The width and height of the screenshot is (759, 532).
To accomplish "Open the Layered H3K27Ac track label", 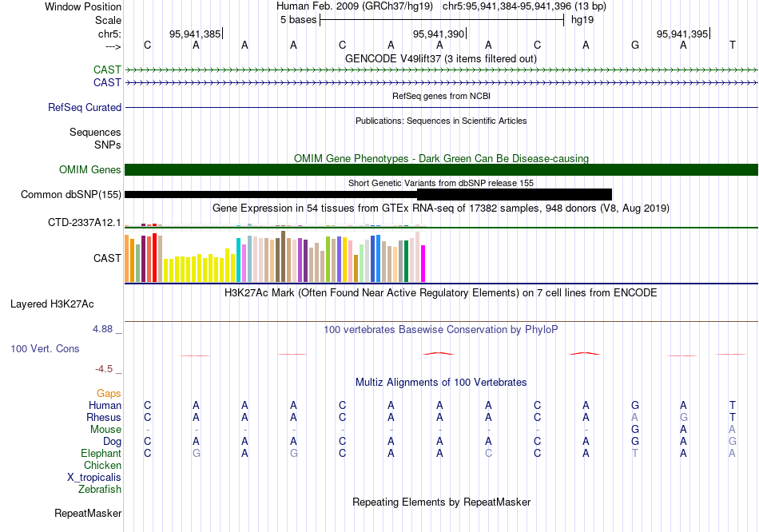I will [x=52, y=304].
